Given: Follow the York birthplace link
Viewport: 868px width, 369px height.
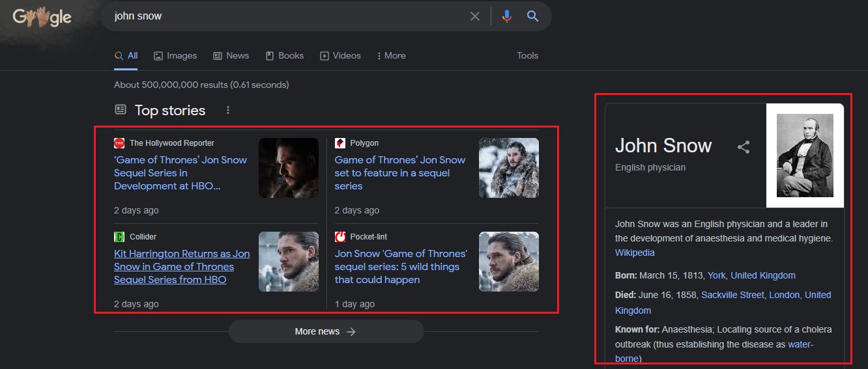Looking at the screenshot, I should [x=716, y=275].
